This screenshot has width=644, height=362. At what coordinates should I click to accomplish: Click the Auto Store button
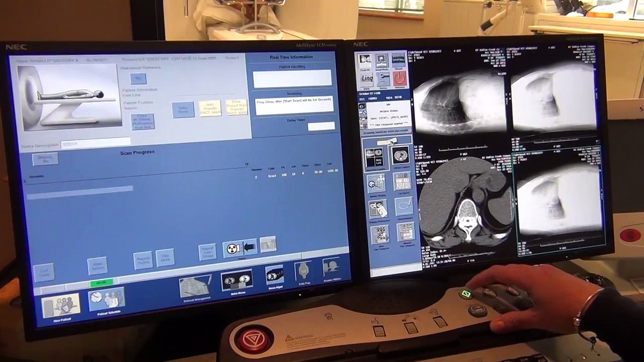(x=183, y=110)
